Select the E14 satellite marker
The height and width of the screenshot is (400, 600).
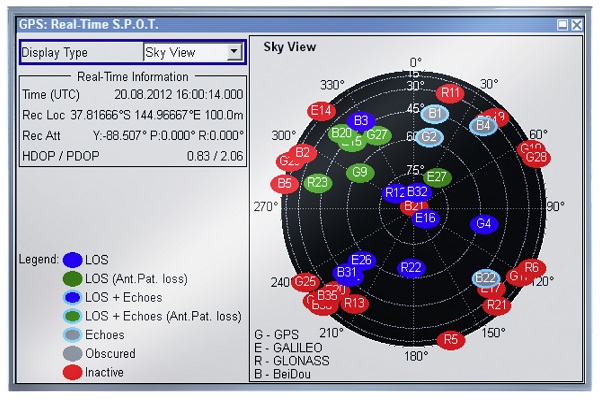click(x=321, y=111)
